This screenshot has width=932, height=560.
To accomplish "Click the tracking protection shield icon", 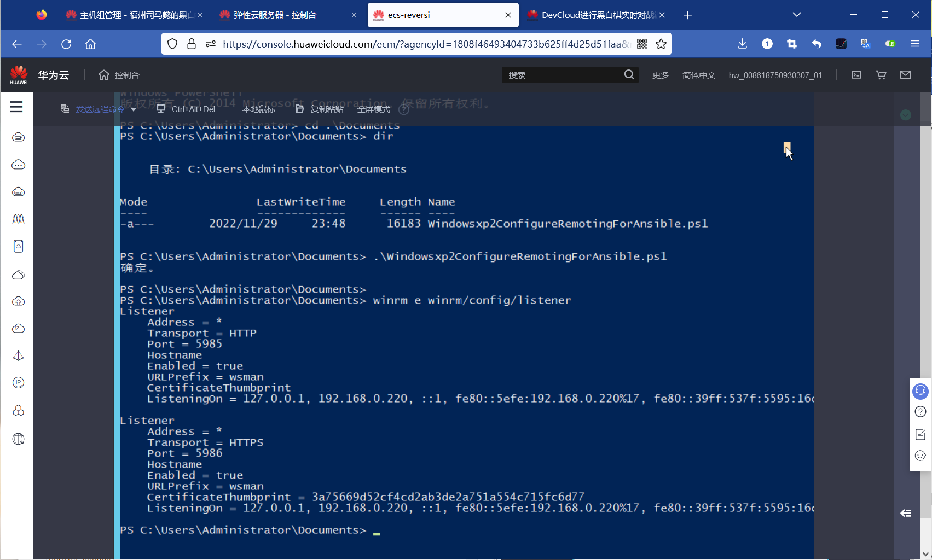I will (172, 44).
